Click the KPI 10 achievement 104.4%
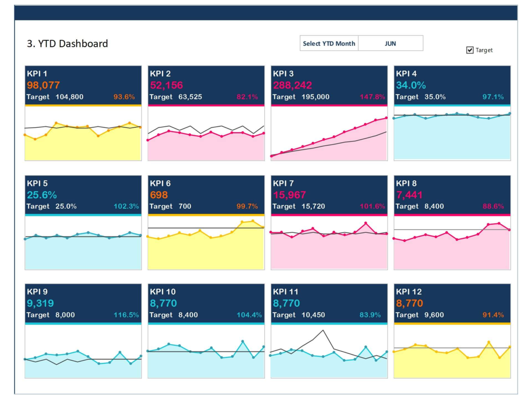The height and width of the screenshot is (399, 532). [x=247, y=315]
